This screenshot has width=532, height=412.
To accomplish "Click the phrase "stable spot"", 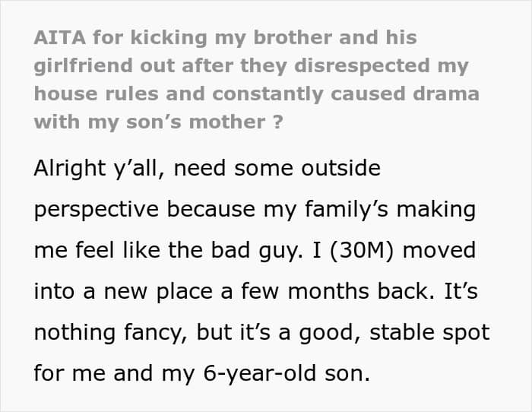I will coord(429,333).
